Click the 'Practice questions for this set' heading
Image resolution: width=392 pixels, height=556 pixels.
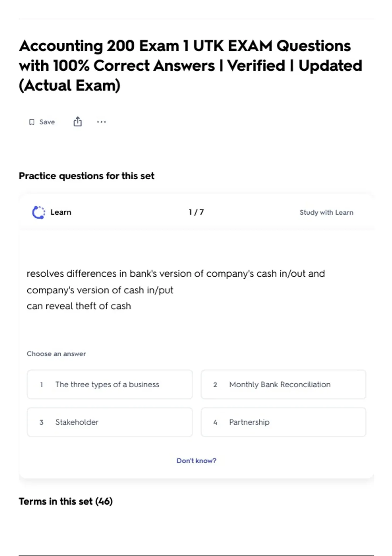pyautogui.click(x=87, y=176)
